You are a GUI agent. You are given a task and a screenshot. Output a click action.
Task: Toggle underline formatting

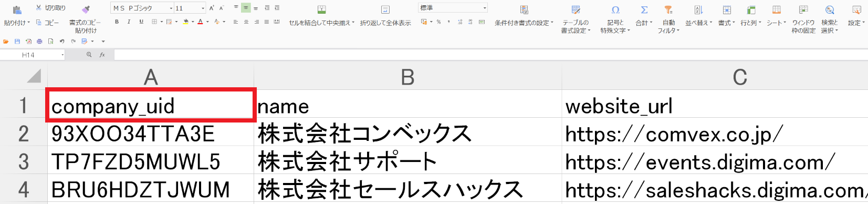pos(141,22)
